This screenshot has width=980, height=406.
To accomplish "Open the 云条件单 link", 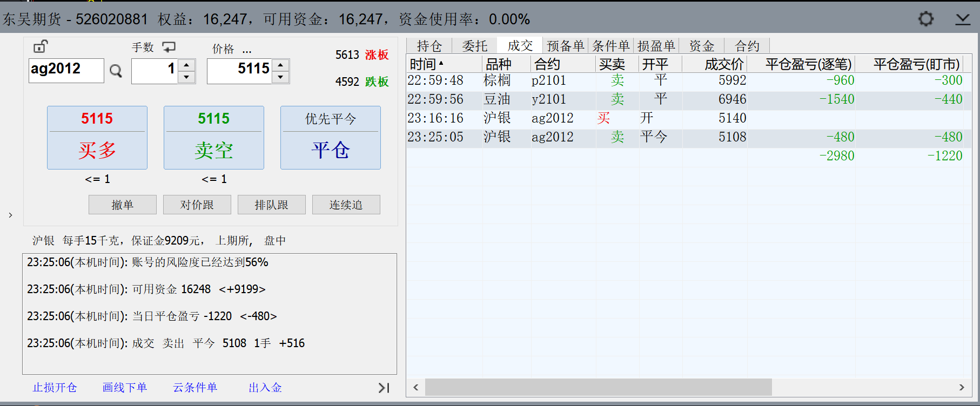I will (195, 388).
